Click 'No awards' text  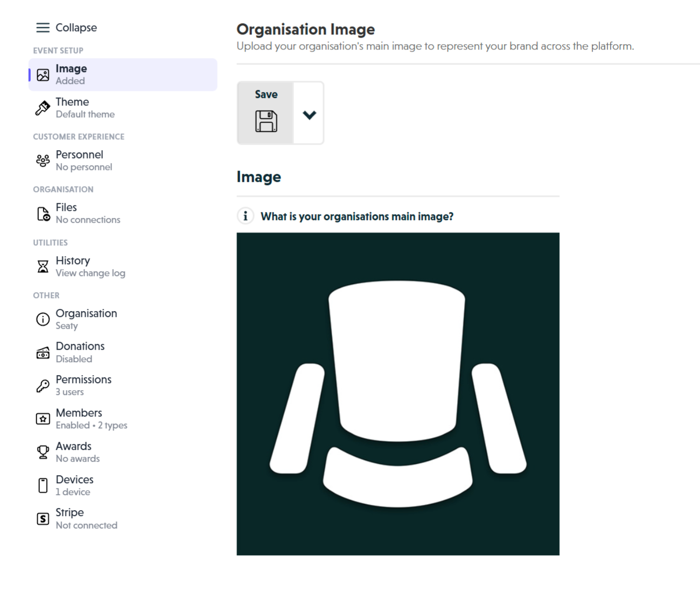click(78, 458)
